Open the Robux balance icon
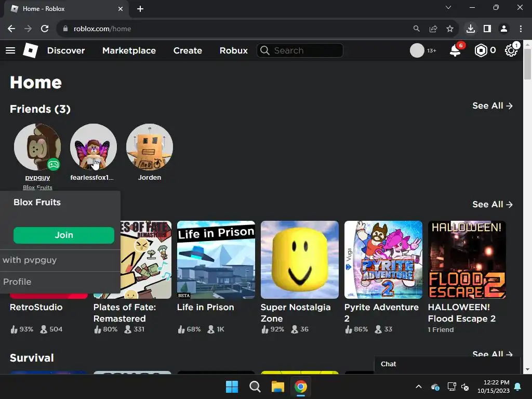This screenshot has width=532, height=399. (481, 50)
